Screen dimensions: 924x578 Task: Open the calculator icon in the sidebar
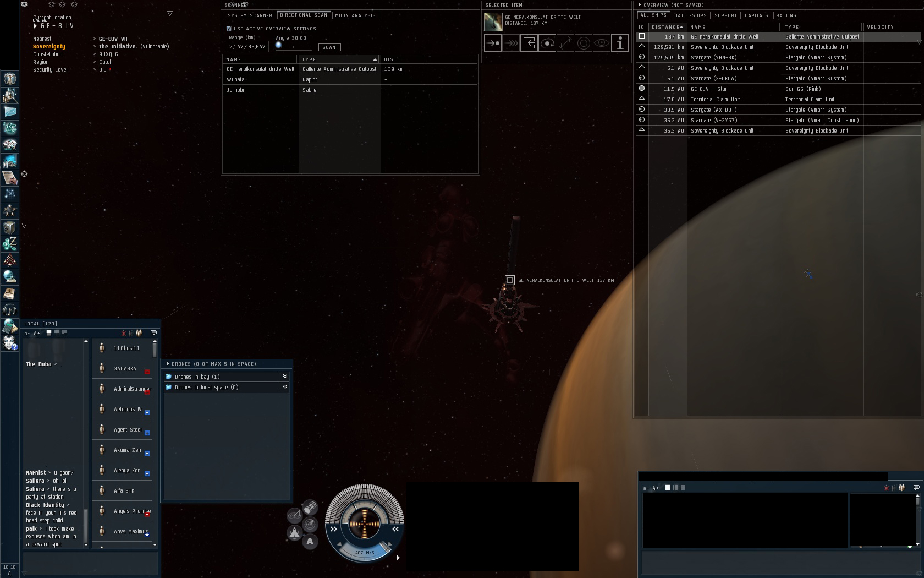coord(9,326)
